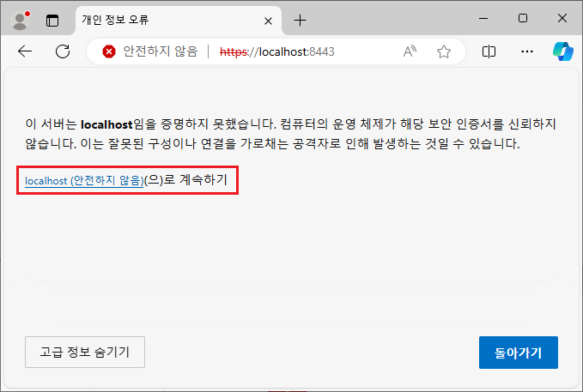
Task: Maximize the browser window
Action: point(523,18)
